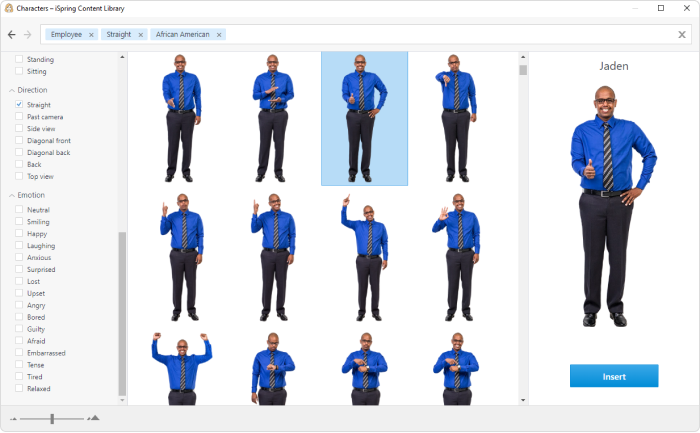Screen dimensions: 700x433
Task: Check the Angry emotion box
Action: pos(19,305)
